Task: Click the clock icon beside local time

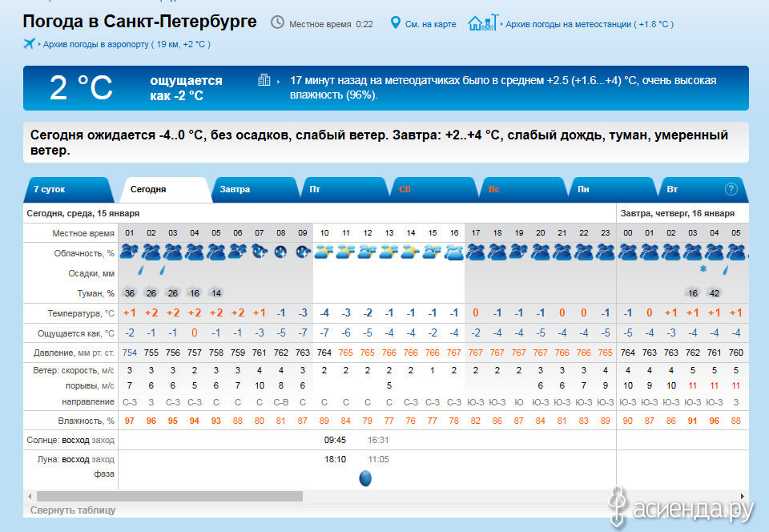Action: point(278,22)
